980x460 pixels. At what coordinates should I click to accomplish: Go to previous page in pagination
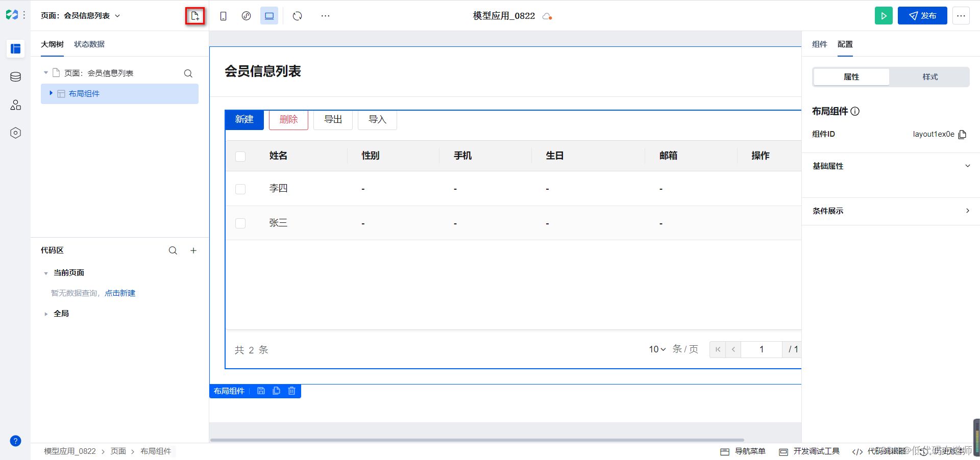(x=733, y=349)
